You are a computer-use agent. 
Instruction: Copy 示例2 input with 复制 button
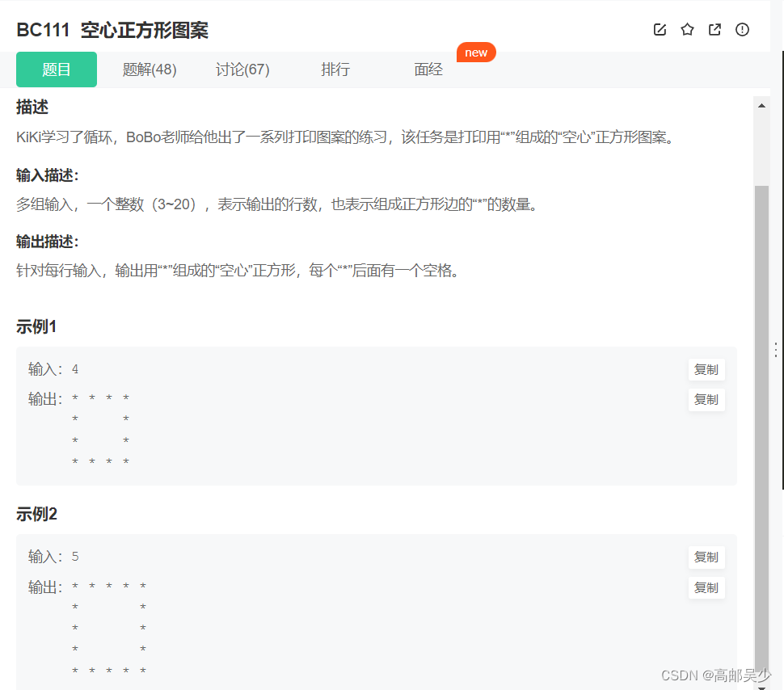(x=706, y=557)
